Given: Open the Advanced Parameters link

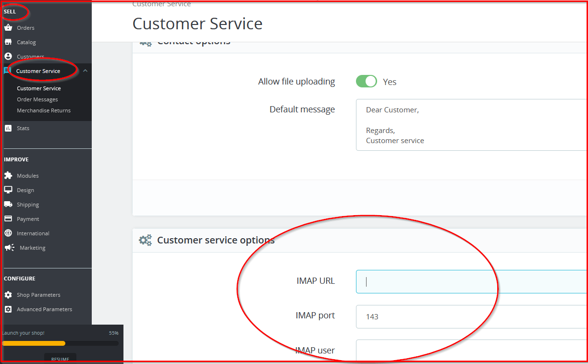Looking at the screenshot, I should tap(44, 309).
